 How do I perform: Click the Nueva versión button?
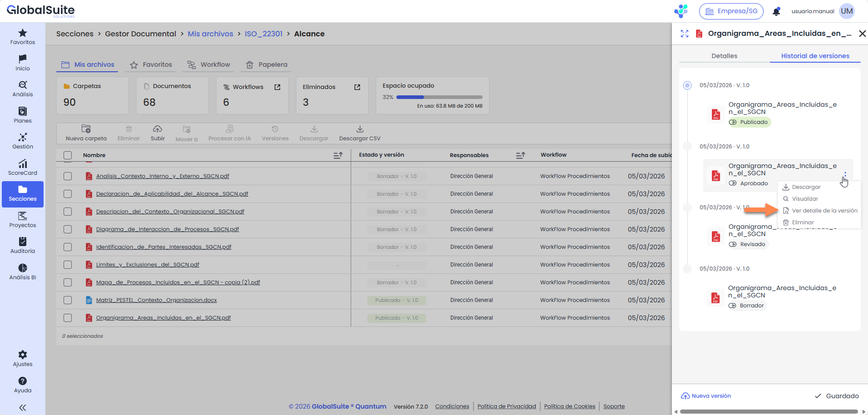pos(706,396)
